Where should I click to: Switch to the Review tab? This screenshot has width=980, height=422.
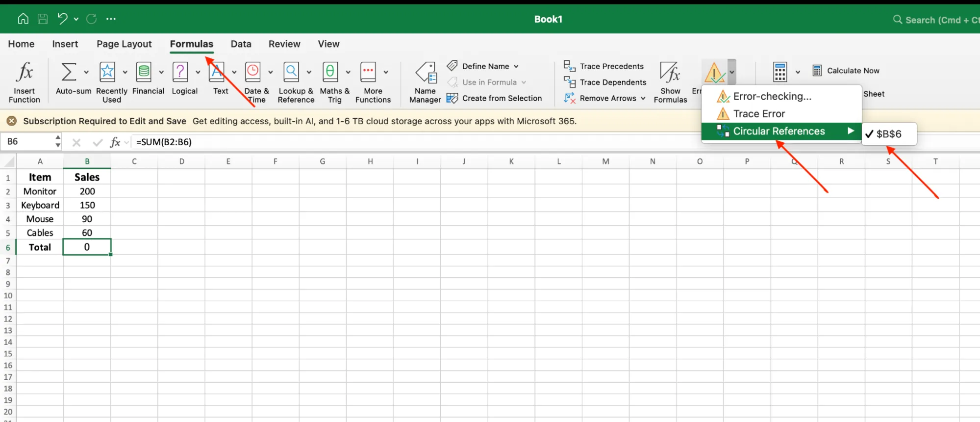(x=284, y=44)
